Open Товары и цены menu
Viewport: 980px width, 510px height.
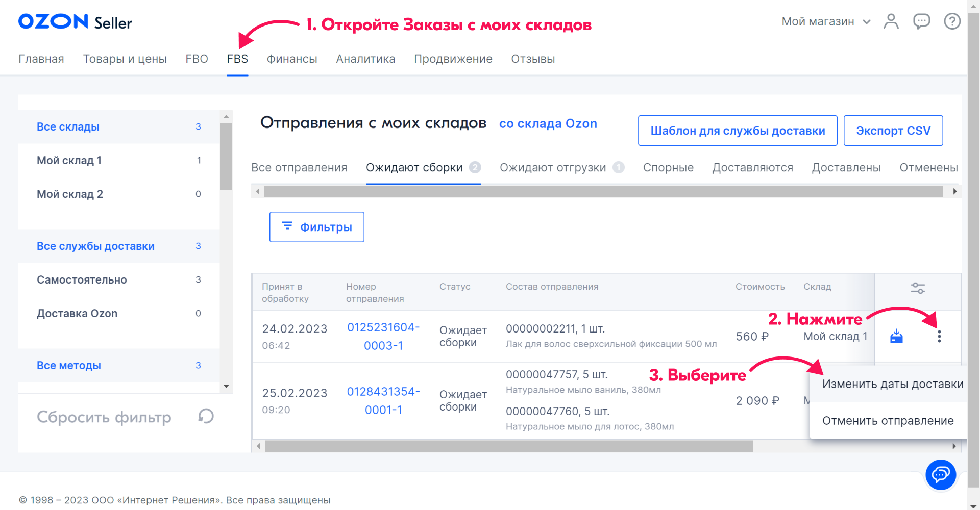125,59
